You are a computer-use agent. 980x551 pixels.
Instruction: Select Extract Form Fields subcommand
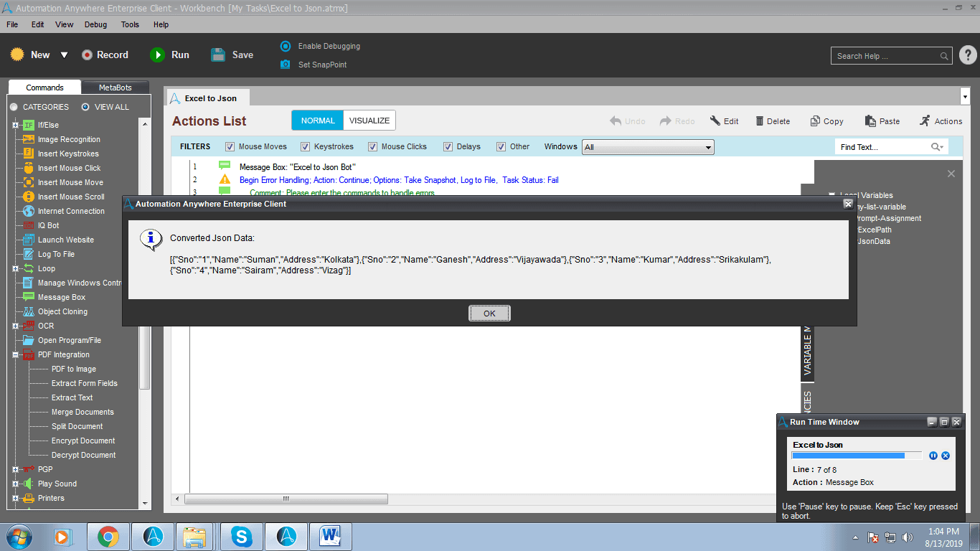pyautogui.click(x=85, y=383)
